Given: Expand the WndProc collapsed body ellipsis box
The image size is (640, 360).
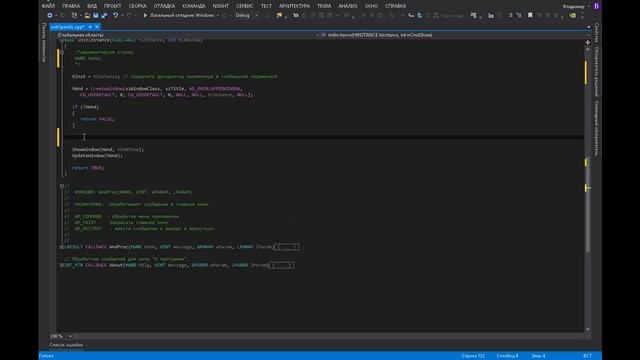Looking at the screenshot, I should coord(287,247).
